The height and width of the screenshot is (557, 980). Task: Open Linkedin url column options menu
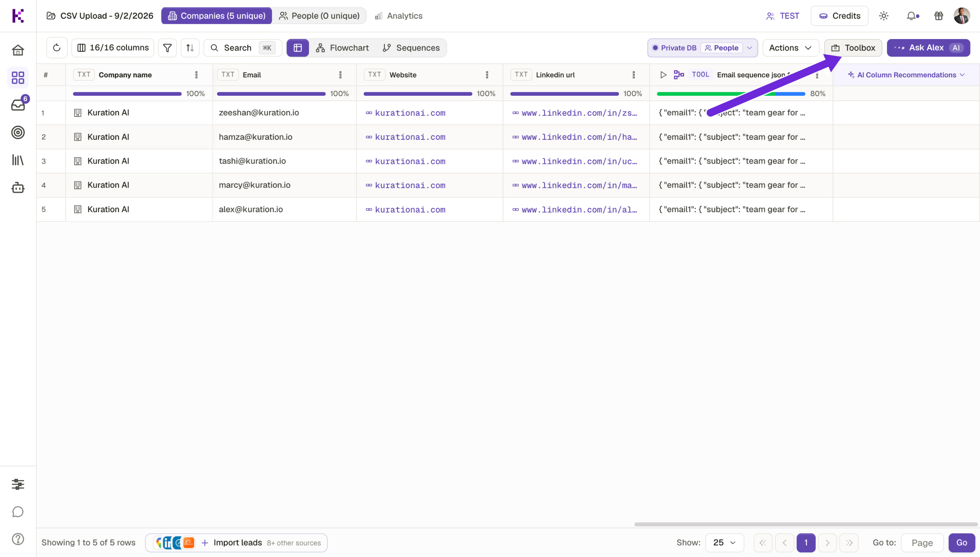coord(634,75)
